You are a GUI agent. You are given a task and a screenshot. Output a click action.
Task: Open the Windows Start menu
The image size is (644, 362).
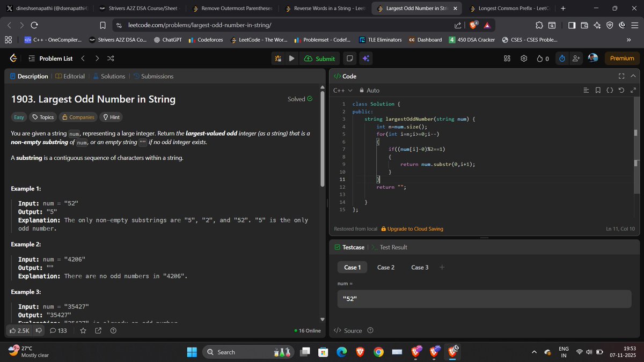[192, 352]
